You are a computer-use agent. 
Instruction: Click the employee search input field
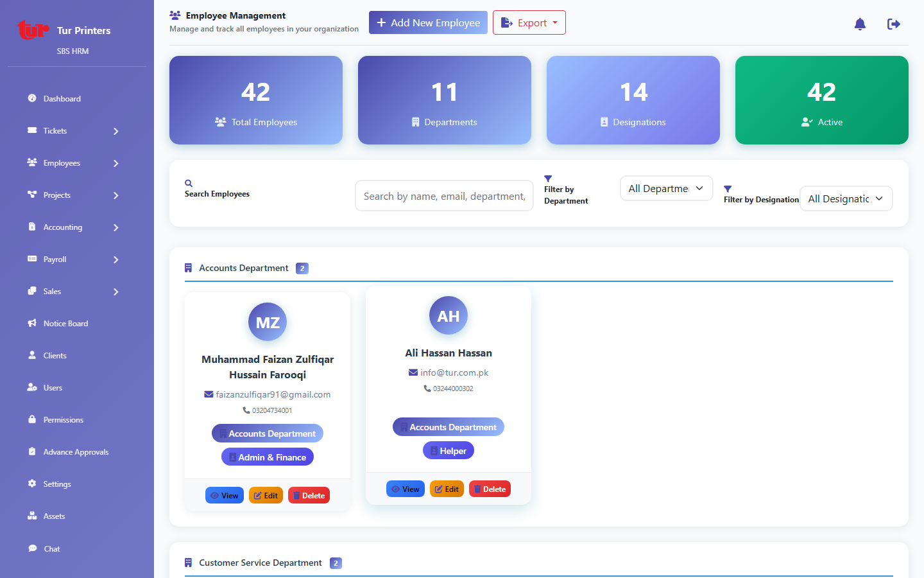[444, 196]
